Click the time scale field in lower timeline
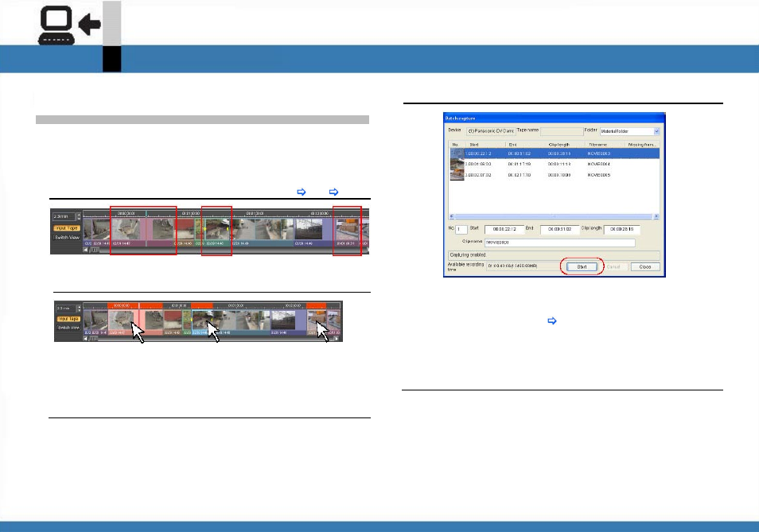The width and height of the screenshot is (759, 532). (x=66, y=308)
